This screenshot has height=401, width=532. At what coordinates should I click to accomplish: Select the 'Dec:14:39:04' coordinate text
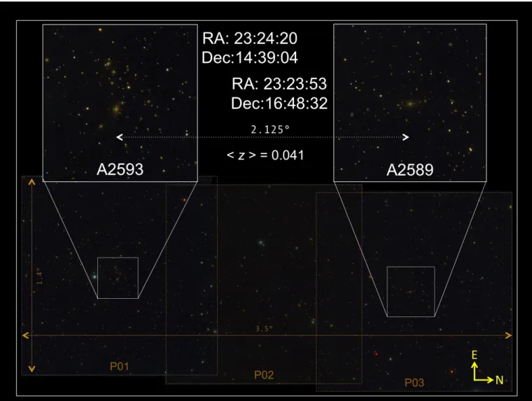tap(250, 57)
